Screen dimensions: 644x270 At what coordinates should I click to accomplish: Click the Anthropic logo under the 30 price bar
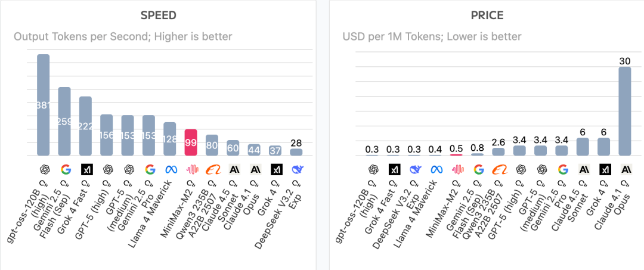coord(625,169)
